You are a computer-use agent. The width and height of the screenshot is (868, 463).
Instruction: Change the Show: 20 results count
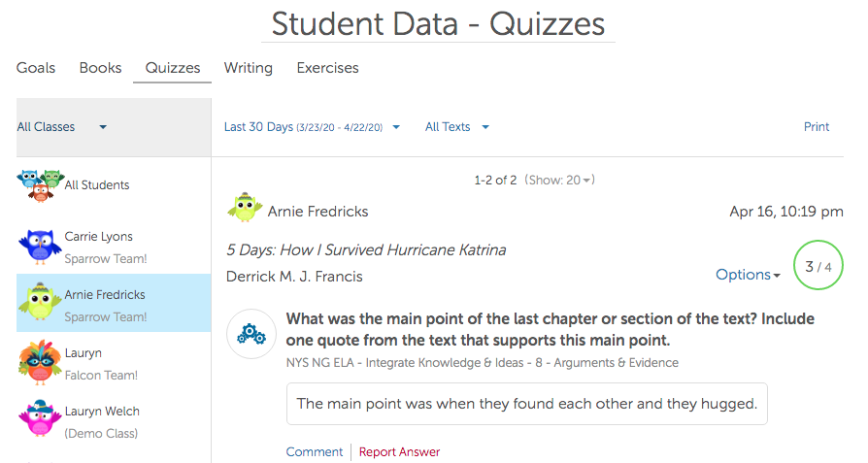[x=559, y=181]
